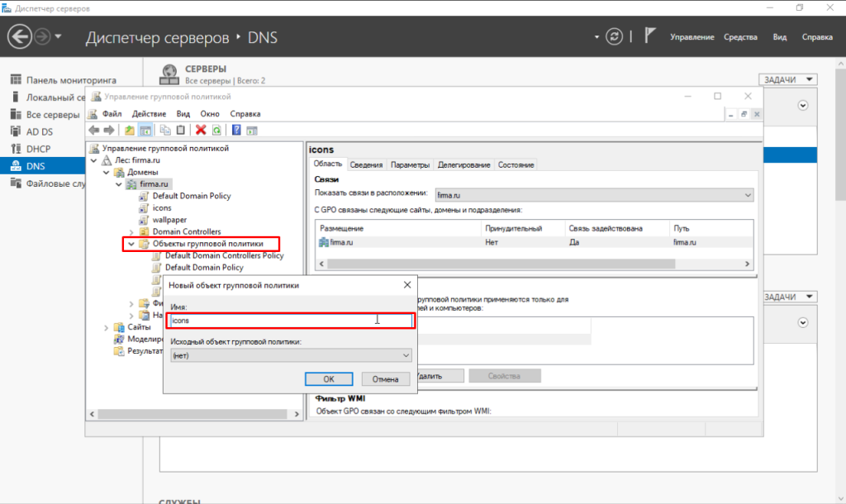
Task: Expand the Domain Controllers node
Action: click(131, 232)
